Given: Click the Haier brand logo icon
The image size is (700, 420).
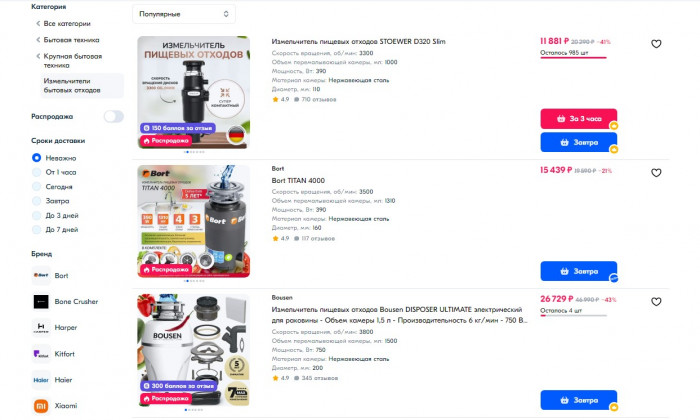Looking at the screenshot, I should click(41, 380).
